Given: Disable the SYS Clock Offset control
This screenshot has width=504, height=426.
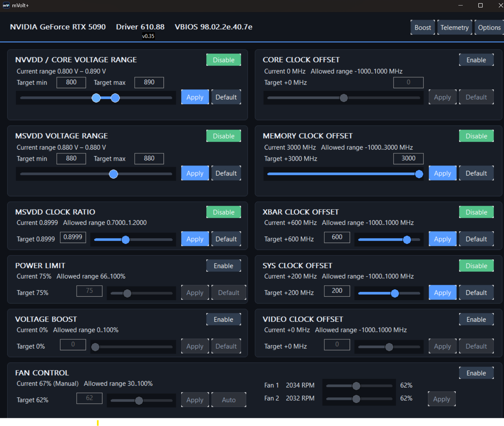Looking at the screenshot, I should click(476, 266).
